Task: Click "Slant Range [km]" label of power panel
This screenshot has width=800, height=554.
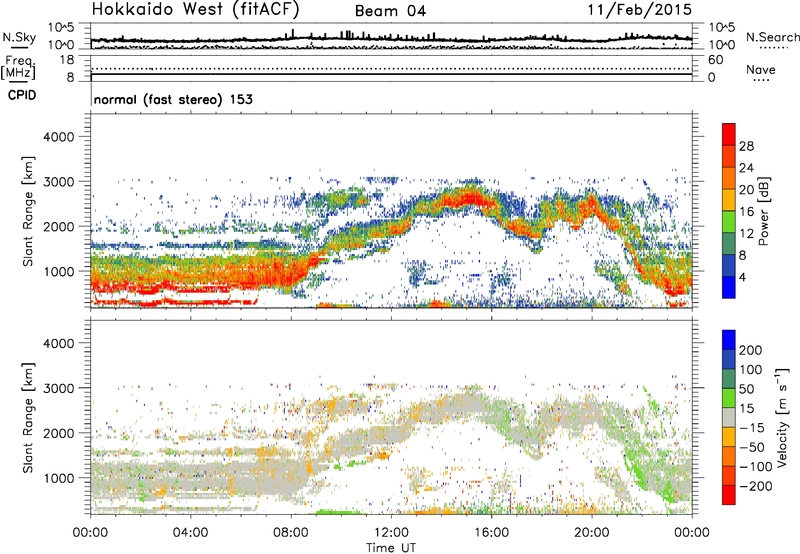Action: pos(28,211)
